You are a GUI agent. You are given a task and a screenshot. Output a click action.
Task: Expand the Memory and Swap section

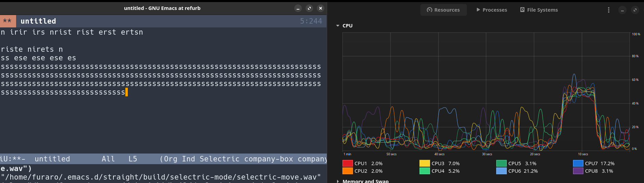(338, 181)
